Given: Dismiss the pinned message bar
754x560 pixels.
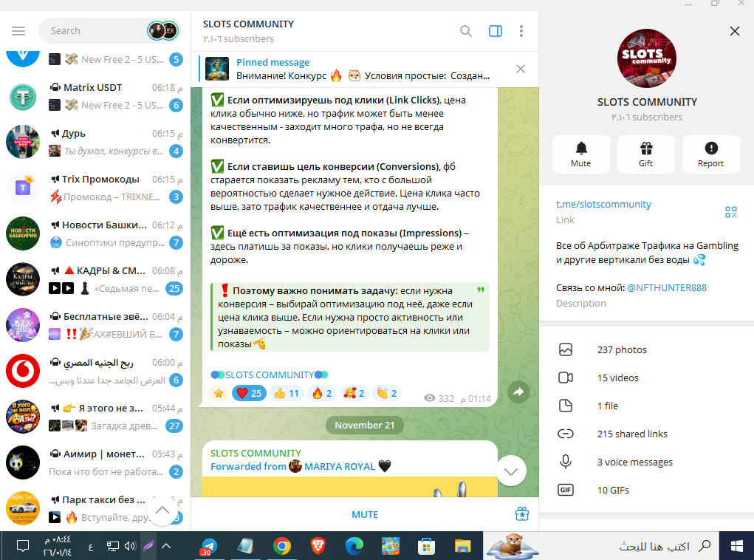Looking at the screenshot, I should click(x=521, y=69).
